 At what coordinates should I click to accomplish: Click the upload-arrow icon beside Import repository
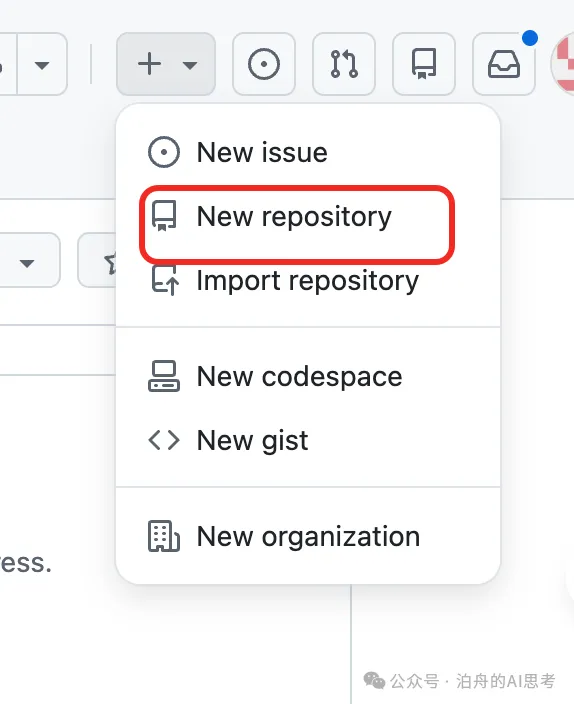(165, 281)
